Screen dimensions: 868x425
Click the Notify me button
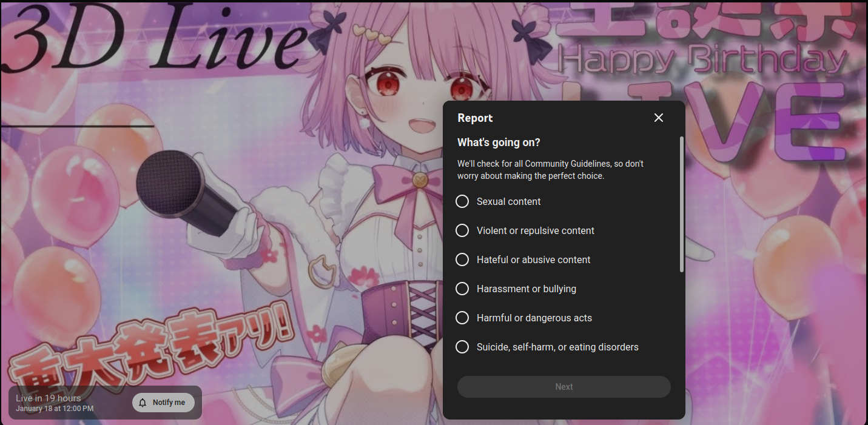pyautogui.click(x=163, y=403)
